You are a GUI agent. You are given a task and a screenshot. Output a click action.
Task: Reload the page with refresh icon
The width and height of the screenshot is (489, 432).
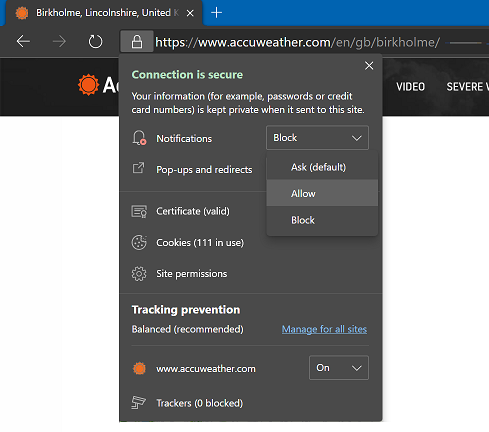[x=95, y=42]
